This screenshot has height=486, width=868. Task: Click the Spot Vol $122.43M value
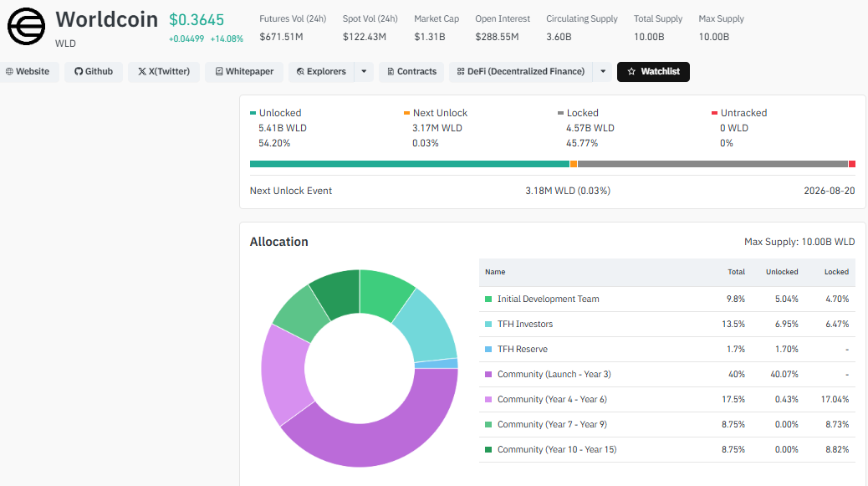[x=365, y=37]
